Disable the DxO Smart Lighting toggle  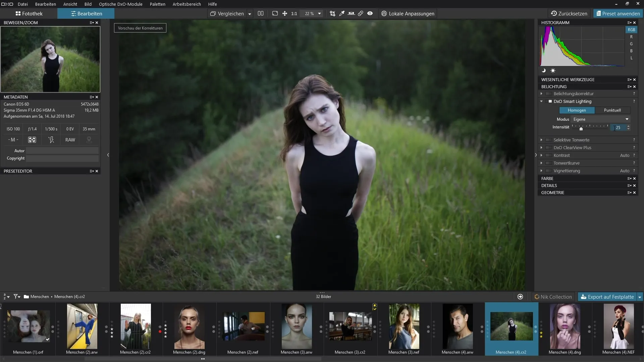coord(549,102)
